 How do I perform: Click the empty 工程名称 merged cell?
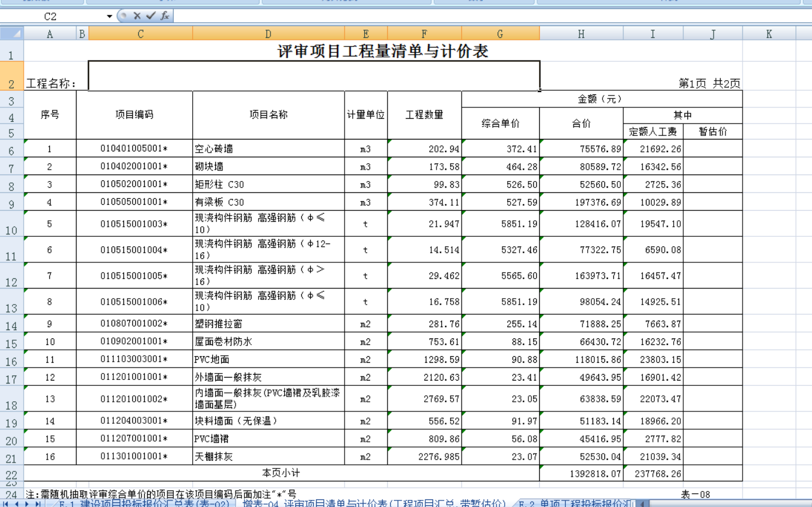pyautogui.click(x=313, y=76)
